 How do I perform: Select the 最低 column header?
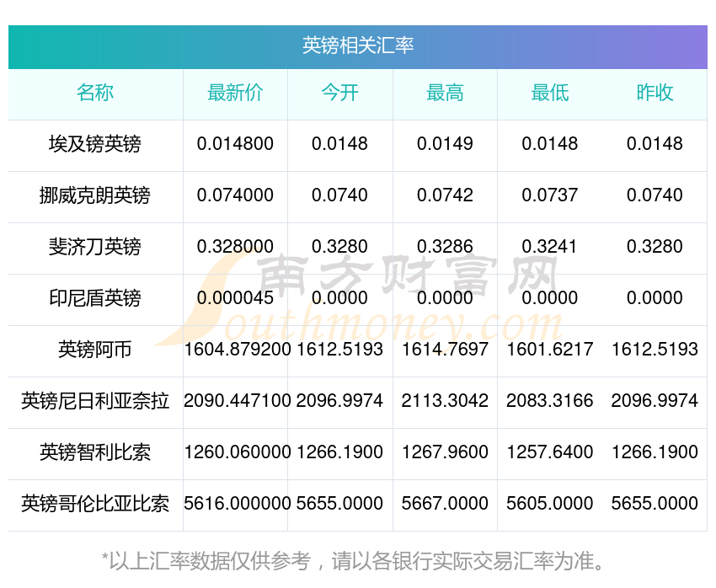(x=550, y=93)
